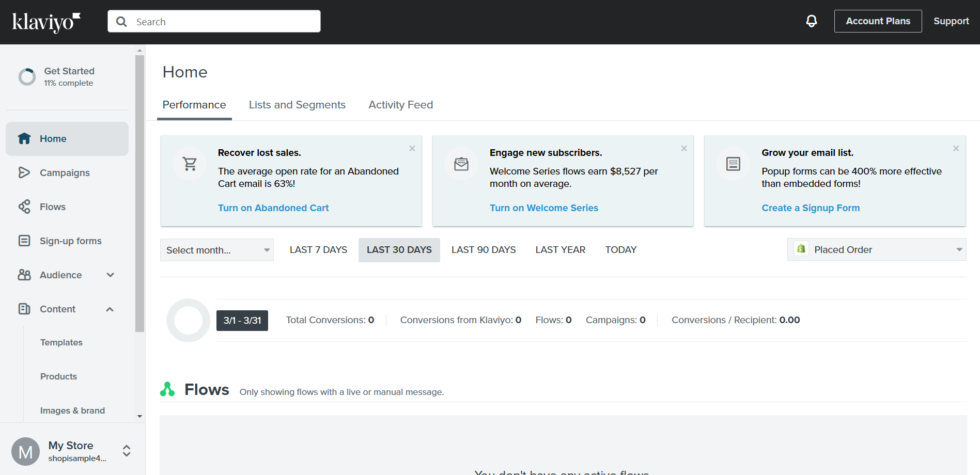Click the Get Started 11% complete item
This screenshot has width=980, height=475.
coord(67,77)
